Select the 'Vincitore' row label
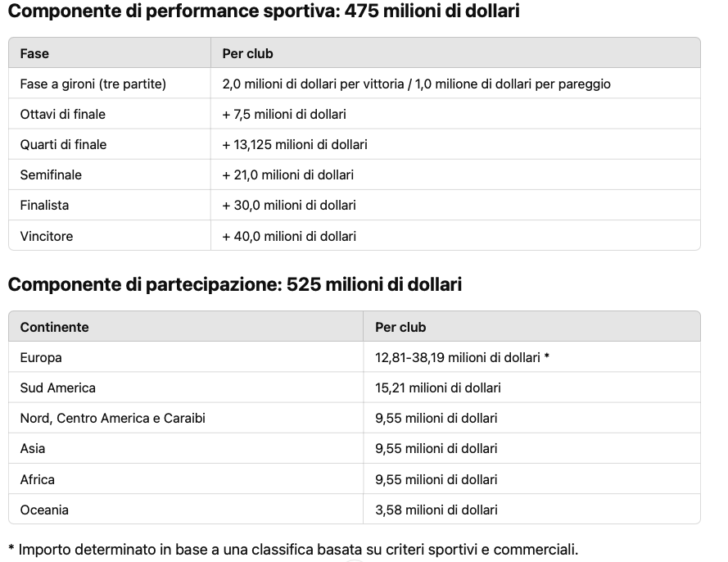Screen dimensions: 728x562 (47, 236)
